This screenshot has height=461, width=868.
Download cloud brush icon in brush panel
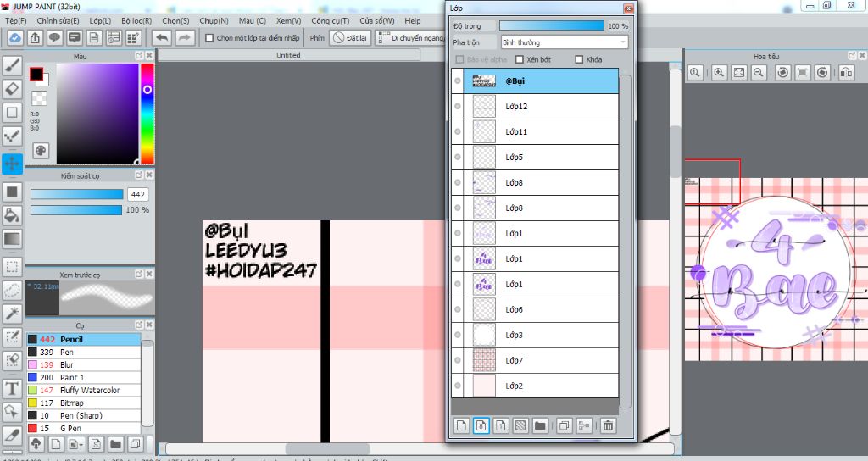(36, 444)
